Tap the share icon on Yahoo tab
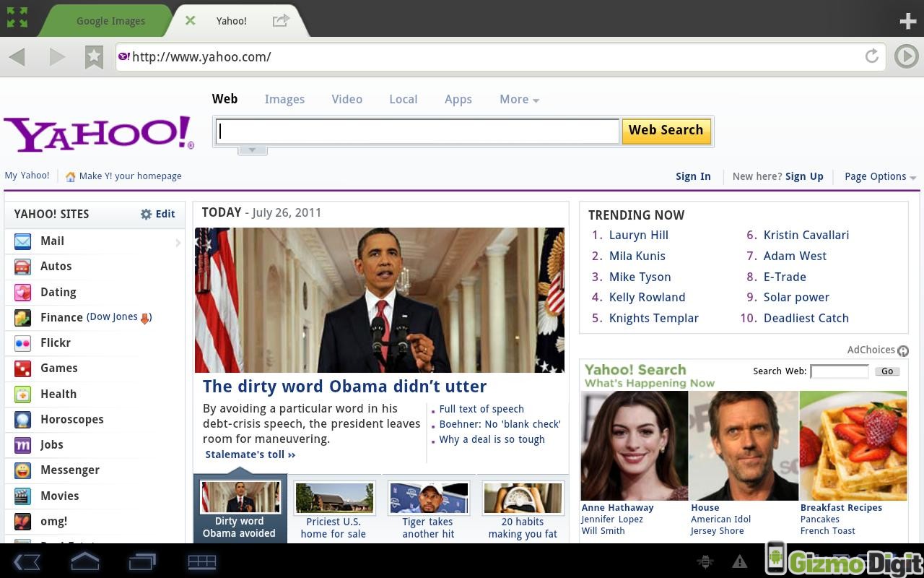Screen dimensions: 924x578 (x=281, y=20)
